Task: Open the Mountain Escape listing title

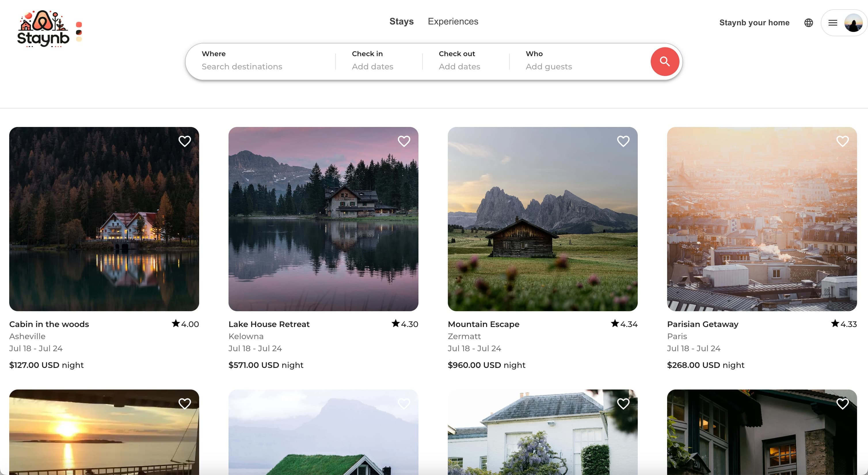Action: point(483,324)
